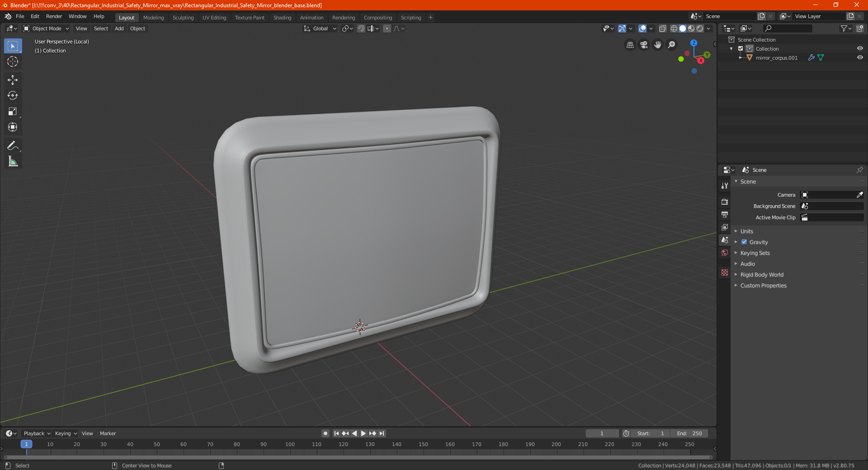Viewport: 868px width, 470px height.
Task: Click the mirror_corpus.001 mesh data icon
Action: point(821,57)
